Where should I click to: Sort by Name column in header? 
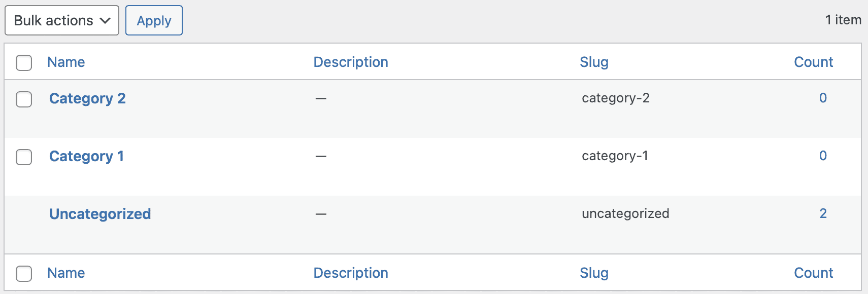66,62
